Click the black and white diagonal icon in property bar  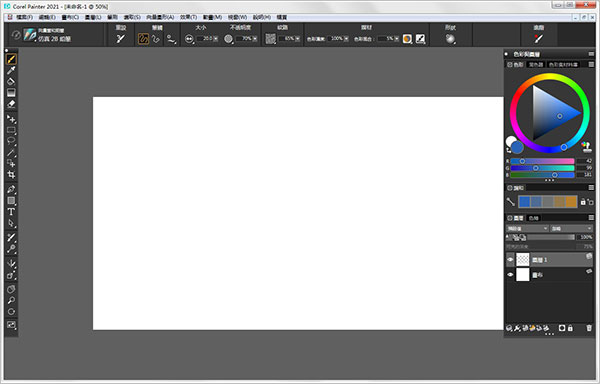420,39
